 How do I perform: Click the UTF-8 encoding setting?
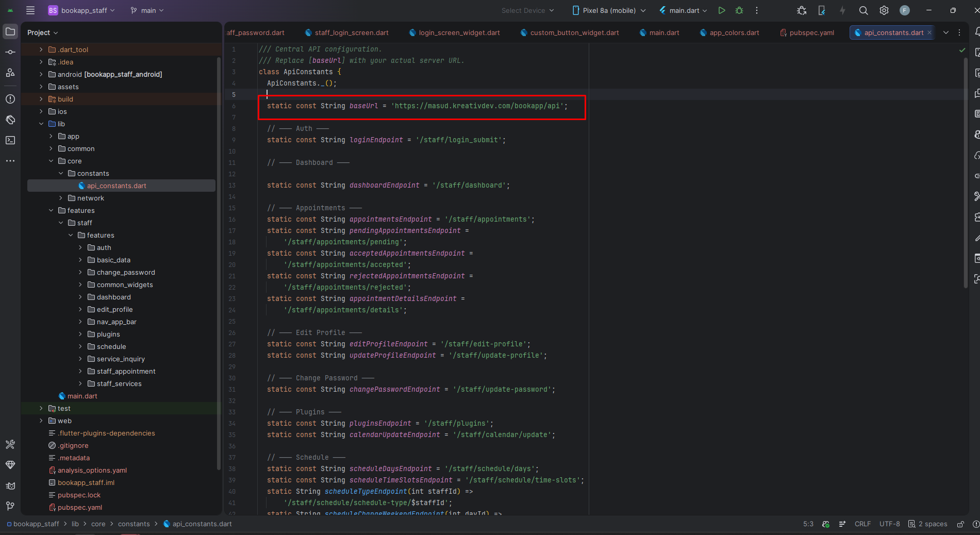pos(890,524)
